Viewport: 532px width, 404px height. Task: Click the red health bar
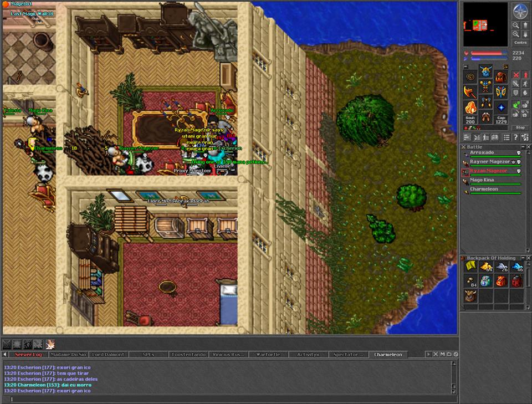489,53
